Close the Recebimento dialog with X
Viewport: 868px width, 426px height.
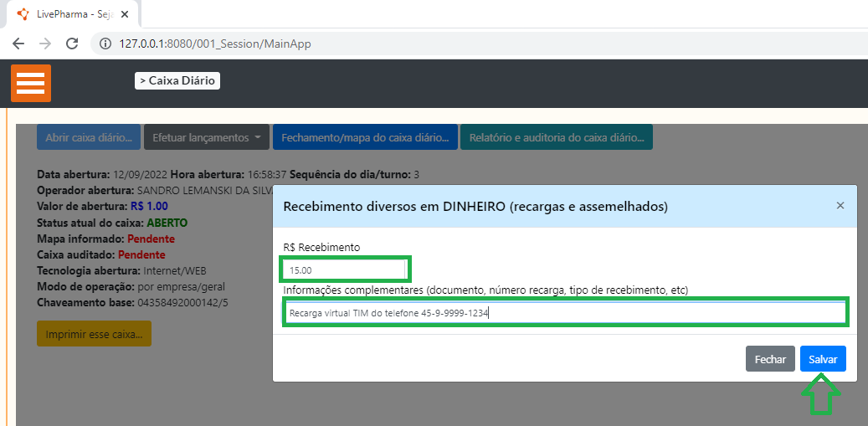(840, 205)
